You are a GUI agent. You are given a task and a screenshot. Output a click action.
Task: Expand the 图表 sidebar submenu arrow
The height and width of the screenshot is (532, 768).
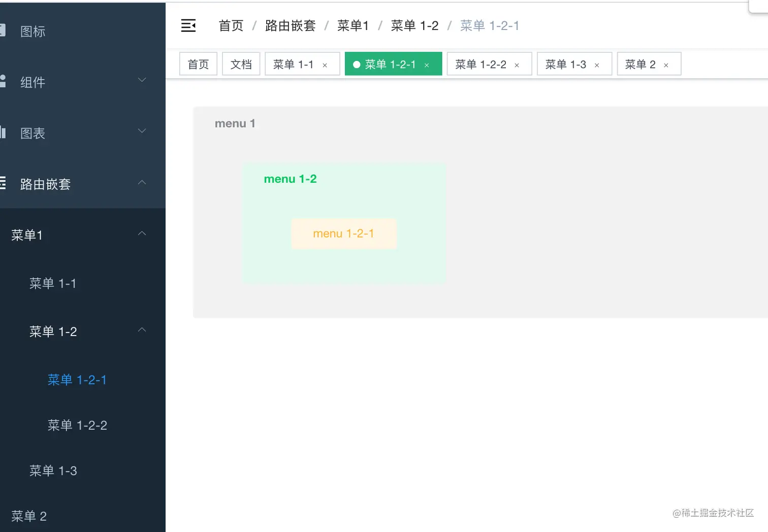click(x=142, y=131)
